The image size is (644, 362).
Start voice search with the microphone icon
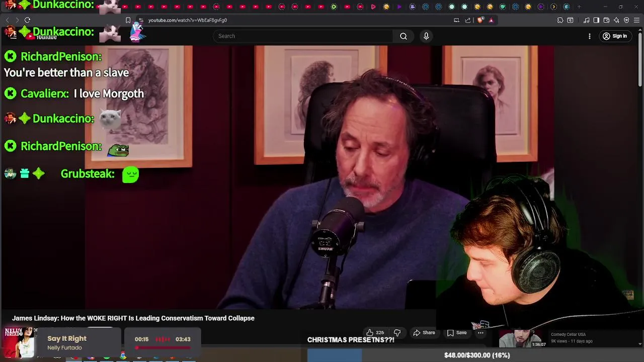(426, 36)
